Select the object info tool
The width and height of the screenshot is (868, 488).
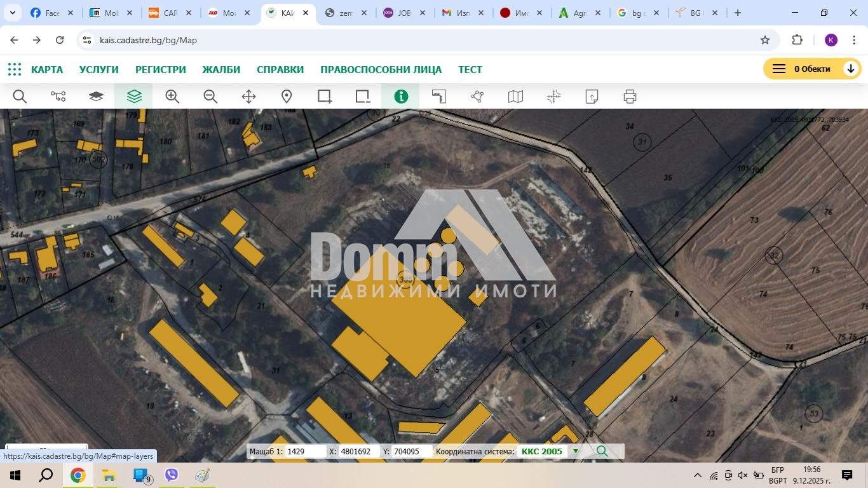401,96
